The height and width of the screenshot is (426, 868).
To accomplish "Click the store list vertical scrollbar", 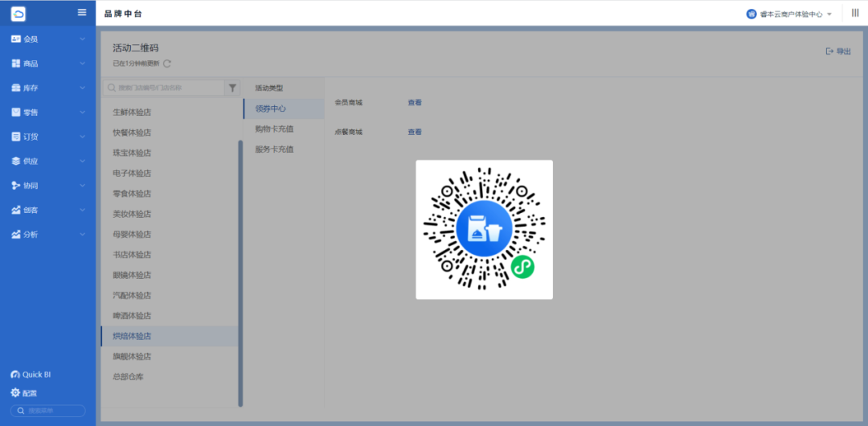I will [240, 273].
